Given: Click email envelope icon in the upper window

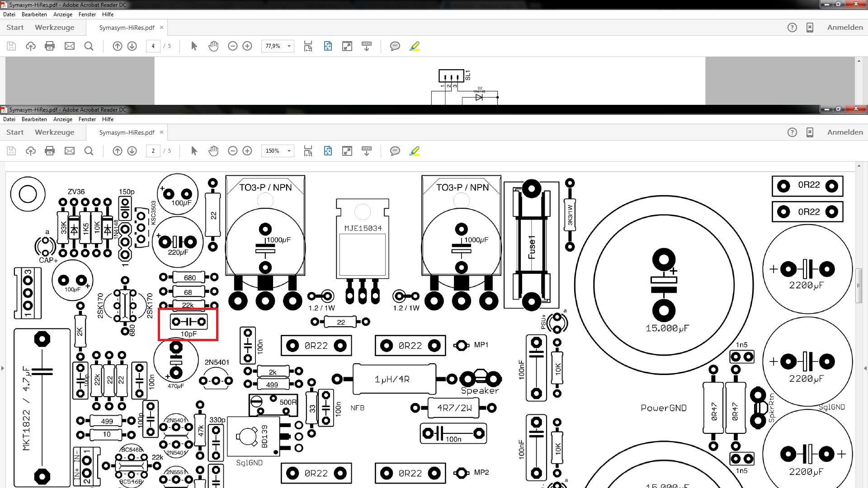Looking at the screenshot, I should pyautogui.click(x=70, y=46).
